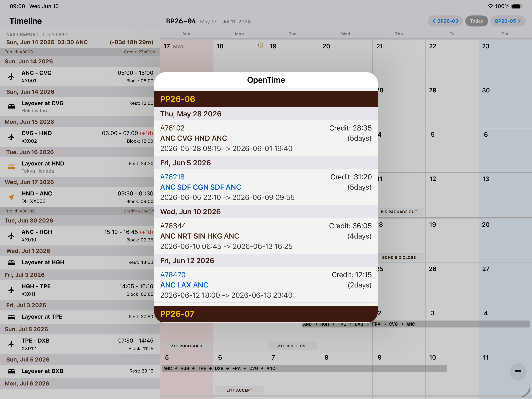
Task: Tap the NEXT REPORT Trip A00001 header
Action: click(x=37, y=34)
